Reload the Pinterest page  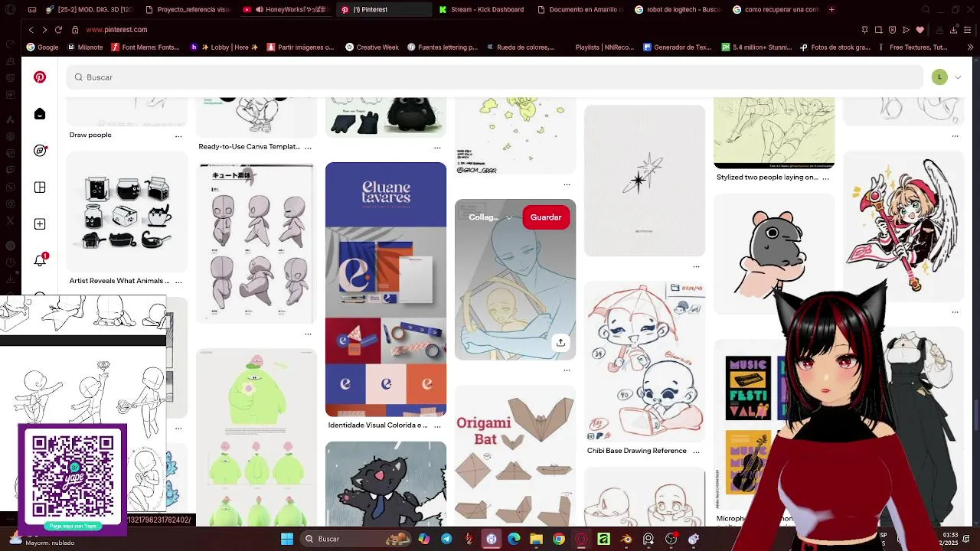pos(58,30)
